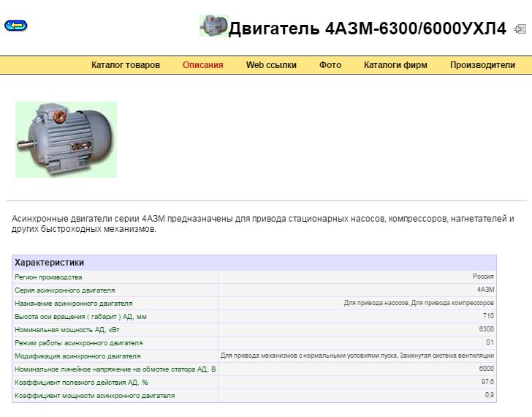
Task: Click the Режим работы асинхронного двигателя label
Action: pyautogui.click(x=79, y=343)
